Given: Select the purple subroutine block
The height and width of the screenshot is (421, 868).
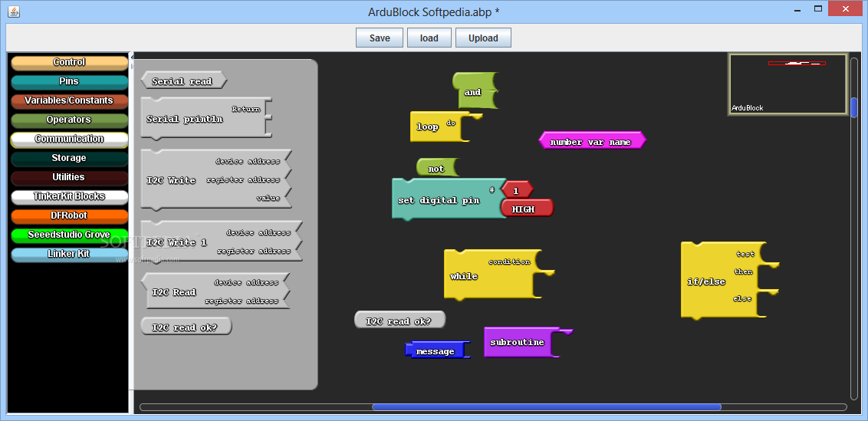Looking at the screenshot, I should click(x=521, y=342).
